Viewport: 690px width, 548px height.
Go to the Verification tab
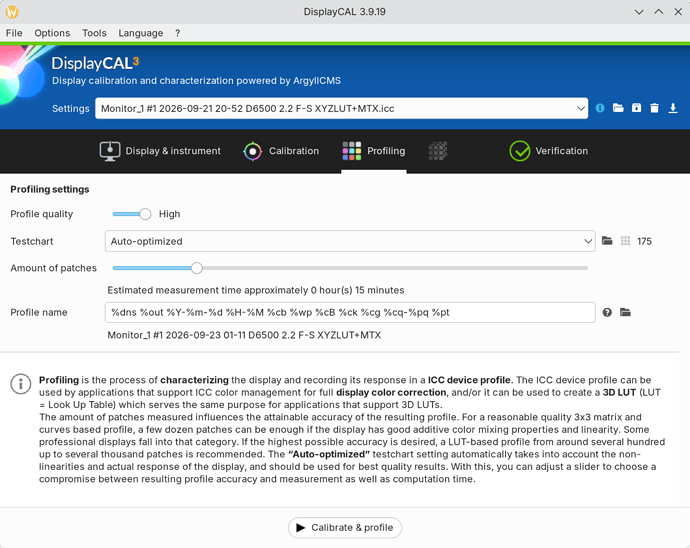point(548,151)
